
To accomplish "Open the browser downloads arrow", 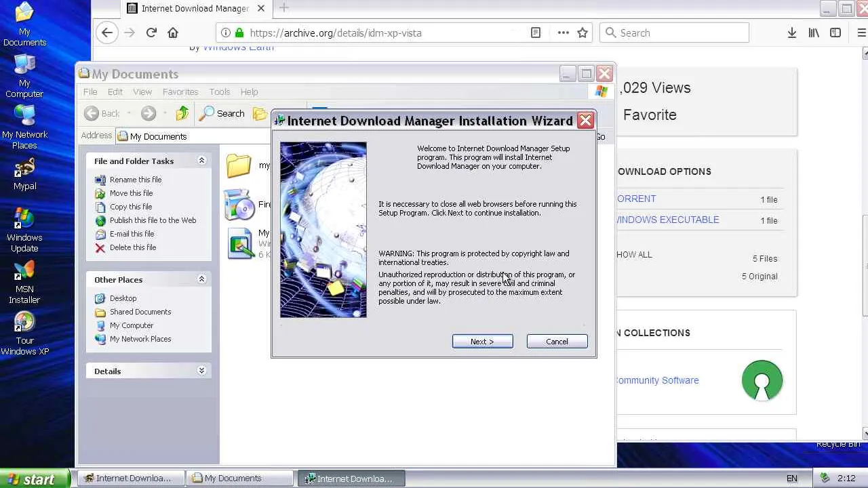I will (791, 33).
